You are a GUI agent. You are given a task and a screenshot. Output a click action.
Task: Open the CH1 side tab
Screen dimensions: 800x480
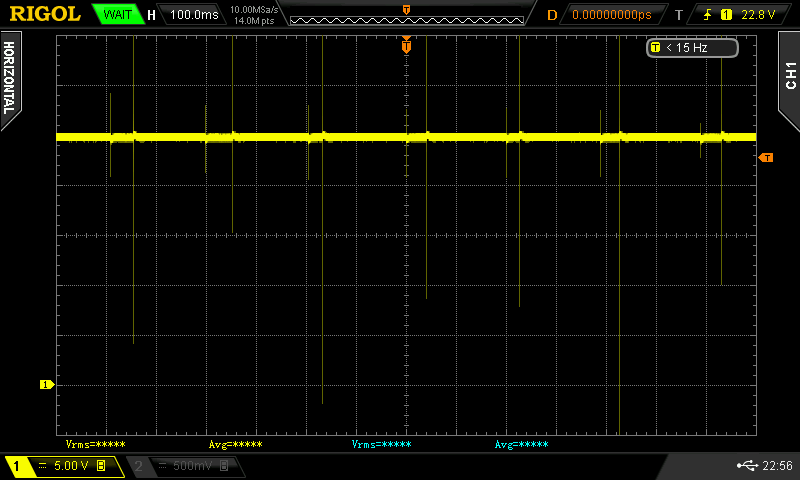coord(789,75)
